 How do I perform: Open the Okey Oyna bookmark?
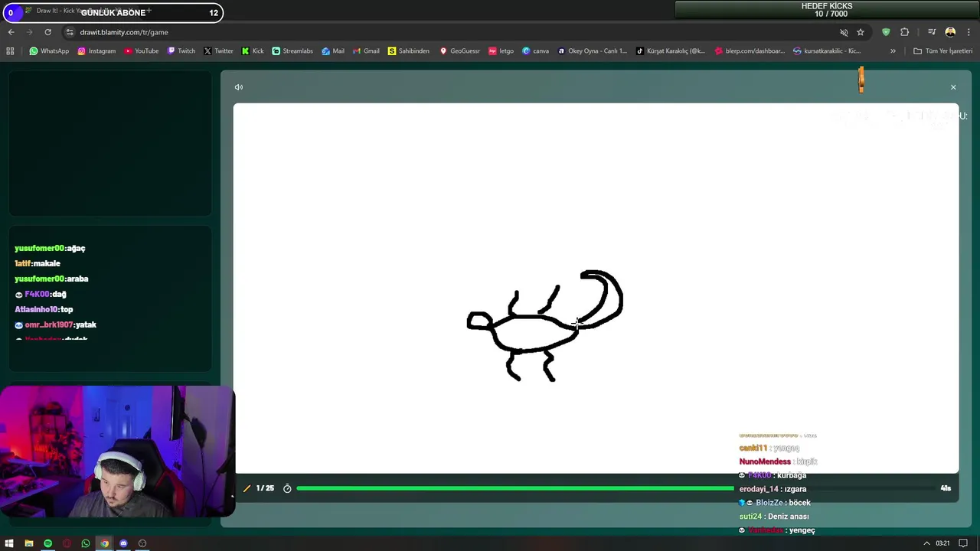click(x=592, y=51)
